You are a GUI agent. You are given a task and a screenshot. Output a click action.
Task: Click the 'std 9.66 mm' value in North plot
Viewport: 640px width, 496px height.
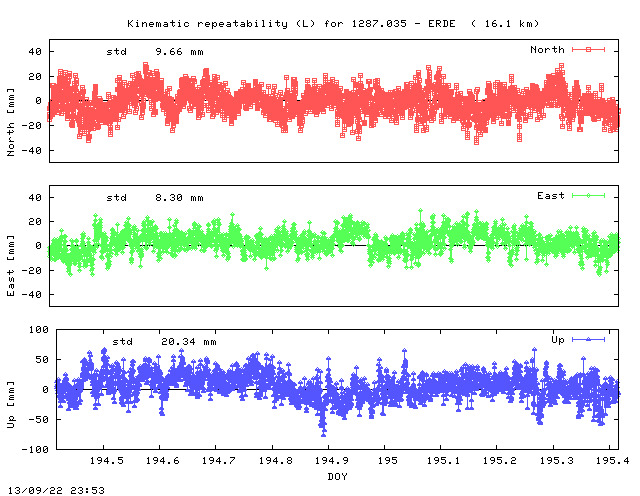tap(155, 52)
